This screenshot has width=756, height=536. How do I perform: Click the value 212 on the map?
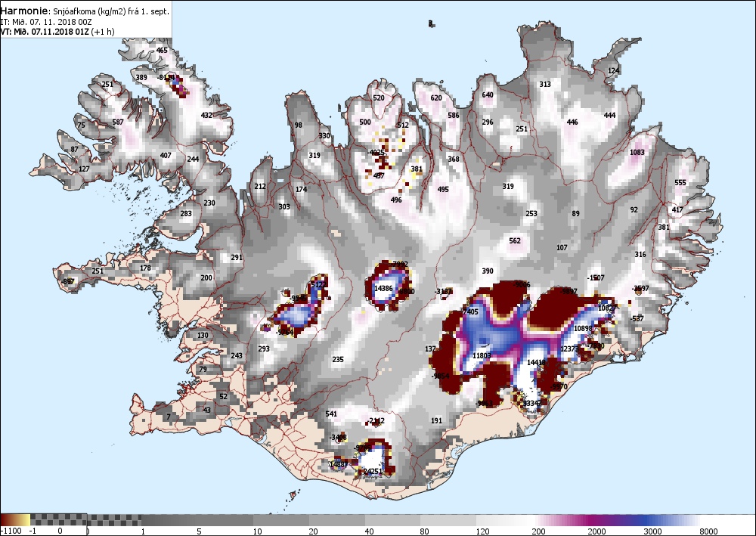click(x=260, y=186)
